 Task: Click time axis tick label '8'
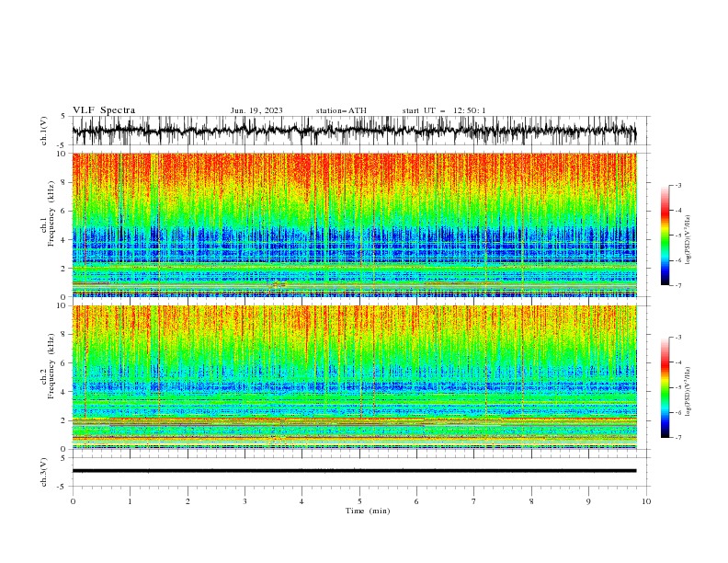click(x=531, y=501)
